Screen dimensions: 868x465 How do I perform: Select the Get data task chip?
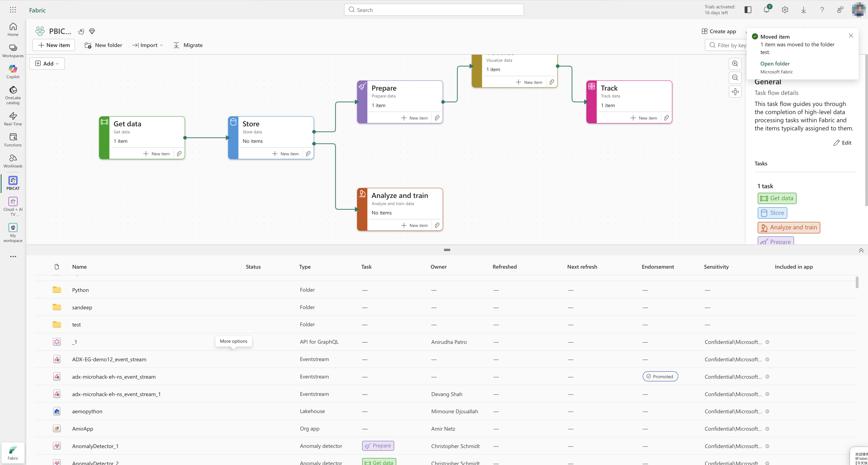777,198
